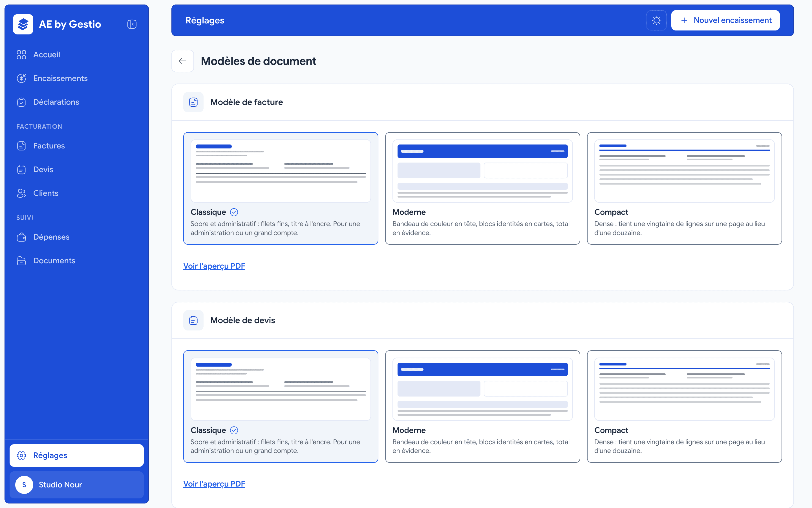Image resolution: width=812 pixels, height=508 pixels.
Task: Navigate to Factures
Action: point(76,146)
